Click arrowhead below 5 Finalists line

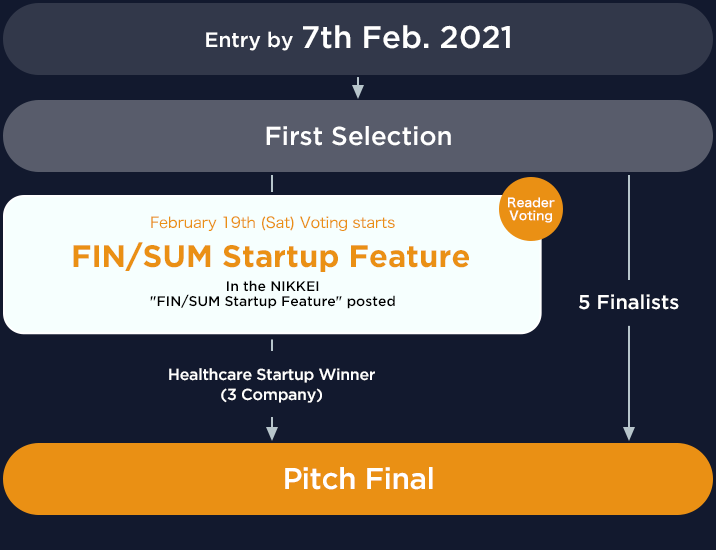629,433
